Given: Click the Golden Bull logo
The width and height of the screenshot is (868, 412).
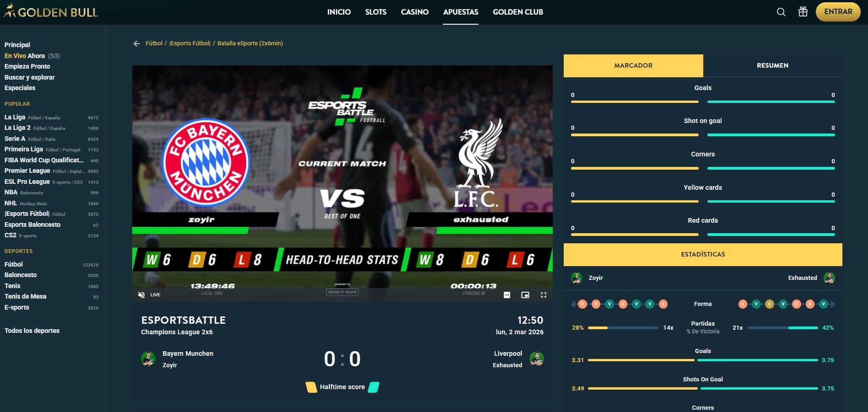Looking at the screenshot, I should tap(50, 12).
